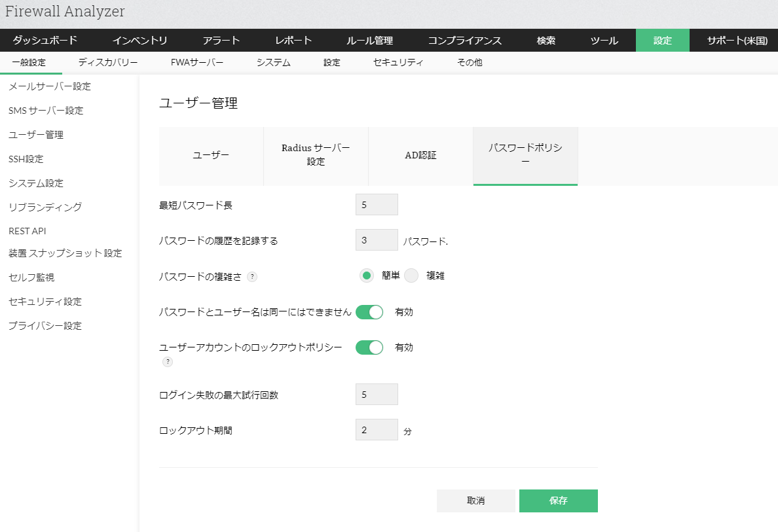Open メールサーバー設定 in sidebar
The image size is (778, 532).
point(50,86)
